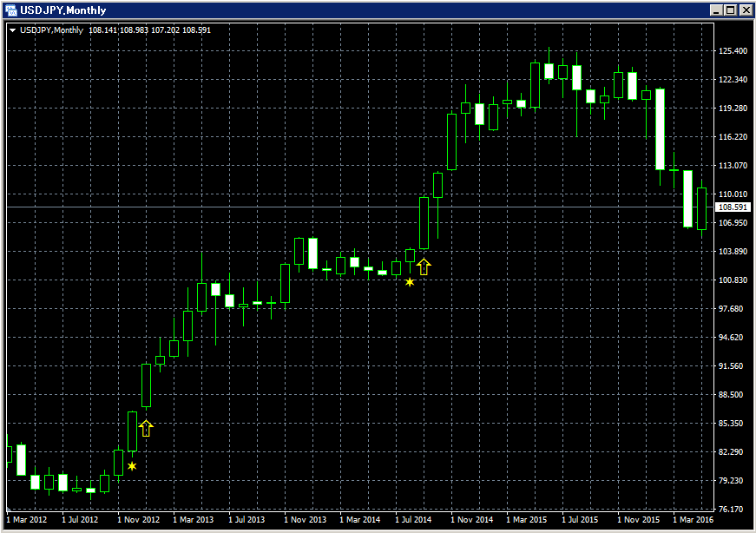The width and height of the screenshot is (756, 533).
Task: Close the USDJPY,Monthly chart window
Action: 746,10
